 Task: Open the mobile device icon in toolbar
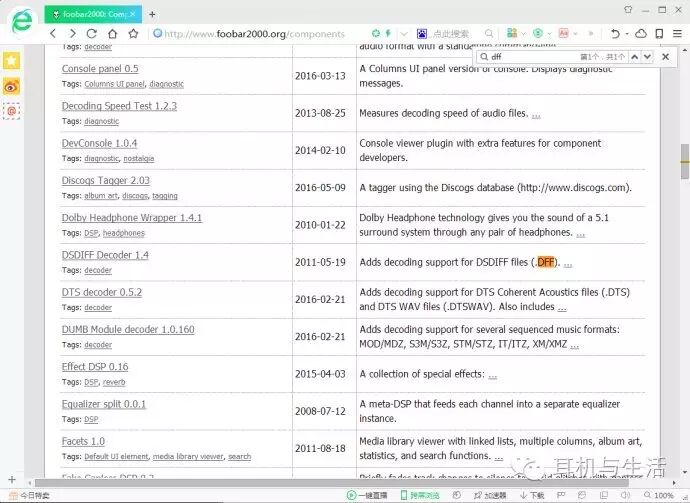[659, 33]
